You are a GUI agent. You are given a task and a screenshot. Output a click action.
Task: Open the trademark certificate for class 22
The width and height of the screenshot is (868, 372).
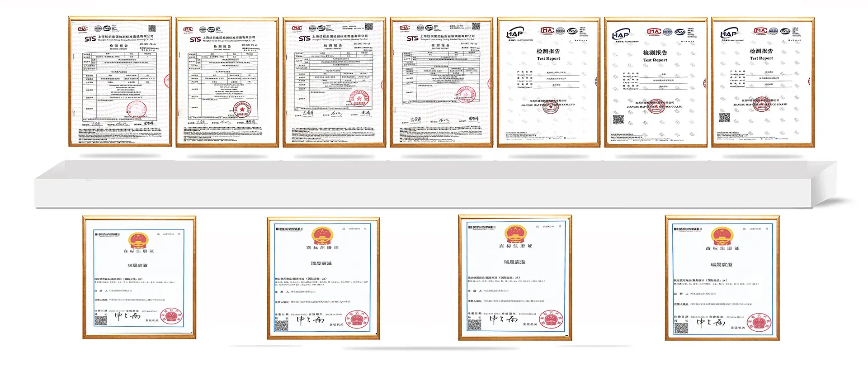323,278
